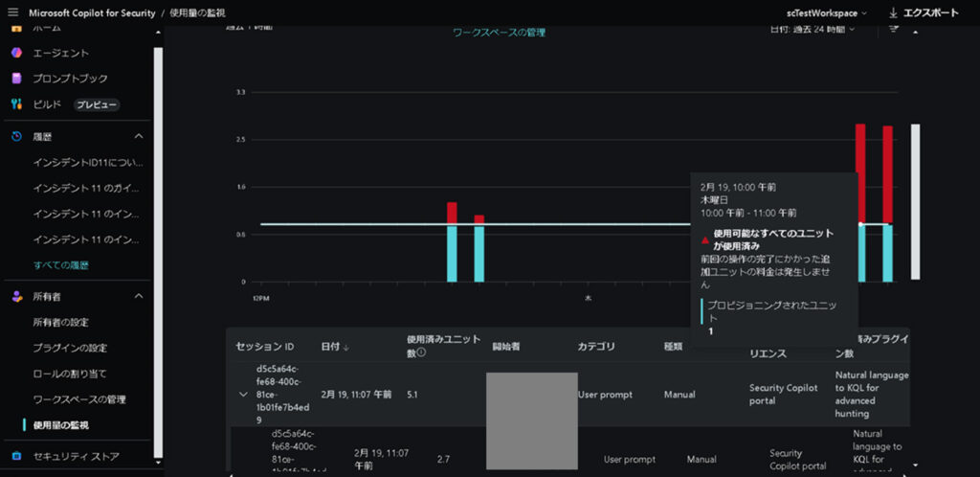
Task: Click the Owner person icon
Action: (16, 297)
